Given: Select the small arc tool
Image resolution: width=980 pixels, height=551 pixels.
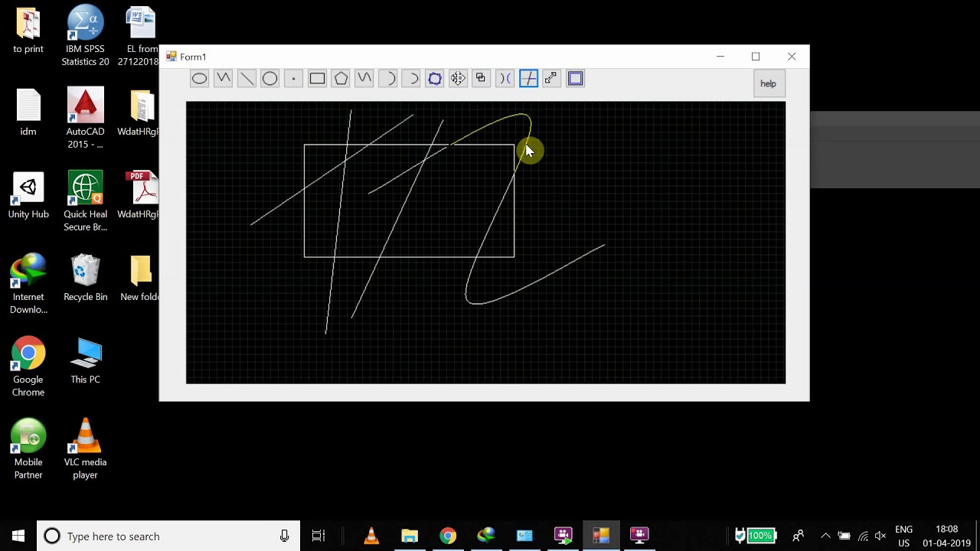Looking at the screenshot, I should click(411, 78).
